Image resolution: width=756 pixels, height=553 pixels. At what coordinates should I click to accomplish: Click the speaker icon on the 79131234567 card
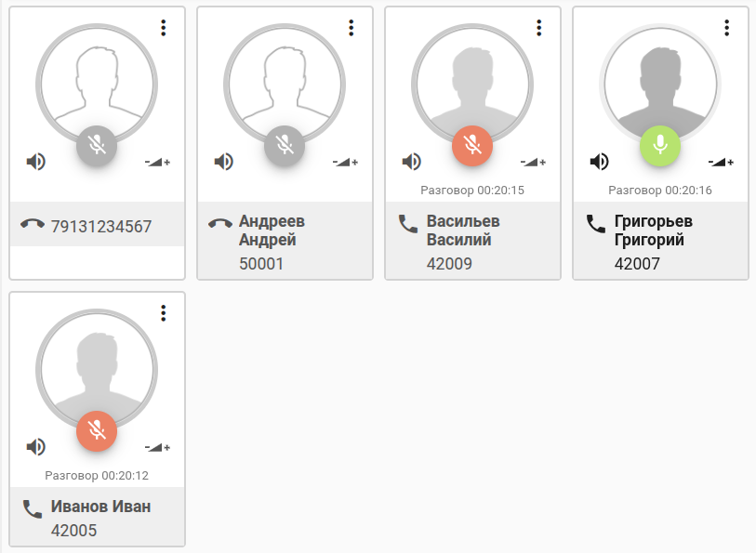pyautogui.click(x=36, y=163)
